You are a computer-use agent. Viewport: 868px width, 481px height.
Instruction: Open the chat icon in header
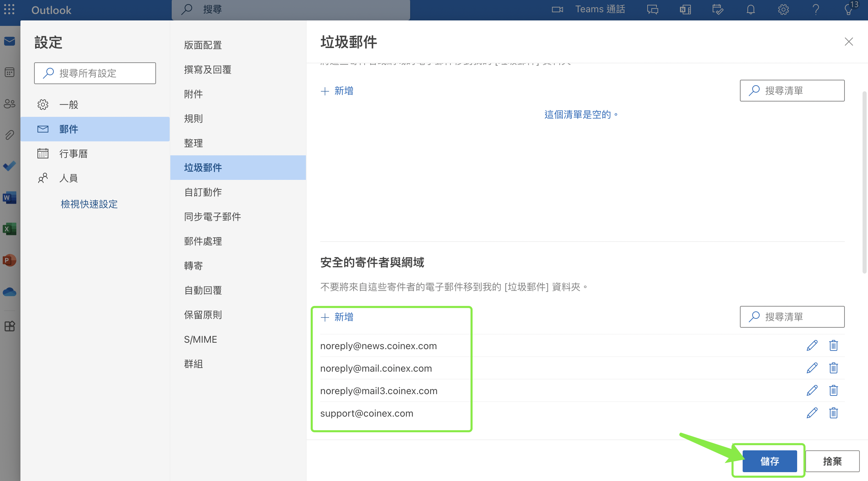[652, 10]
